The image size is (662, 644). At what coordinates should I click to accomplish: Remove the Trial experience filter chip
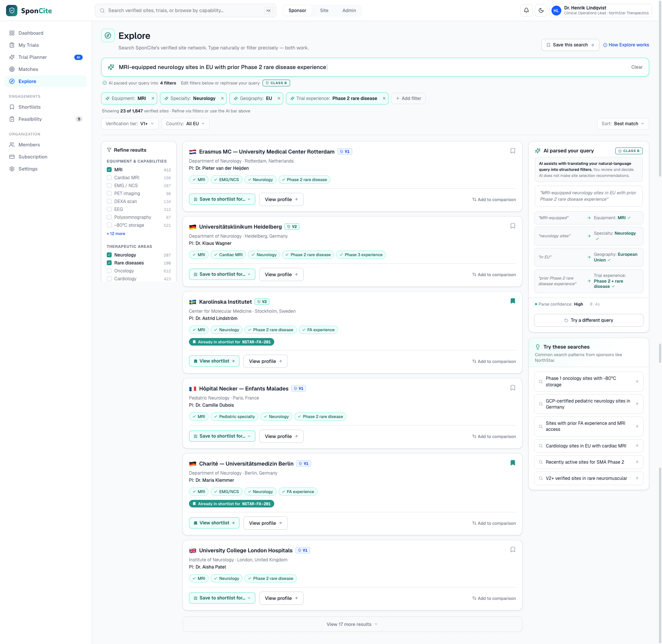click(384, 98)
